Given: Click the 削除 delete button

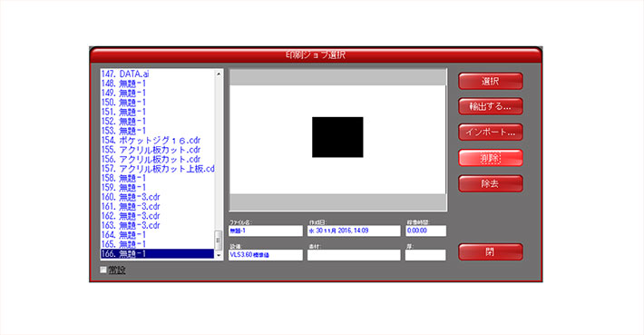Looking at the screenshot, I should [491, 158].
